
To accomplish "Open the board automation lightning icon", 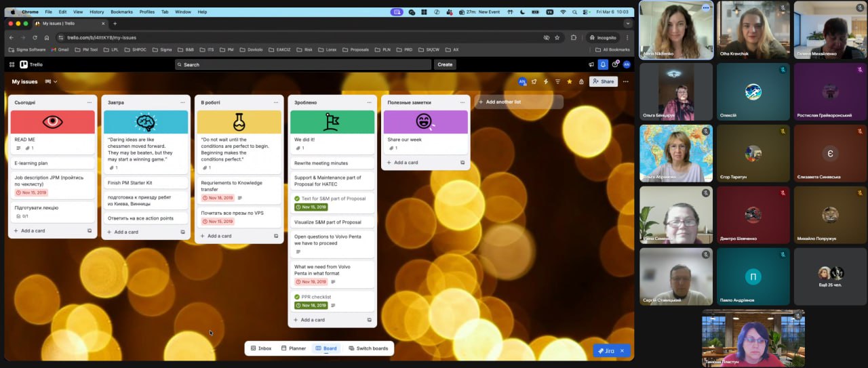I will point(546,81).
